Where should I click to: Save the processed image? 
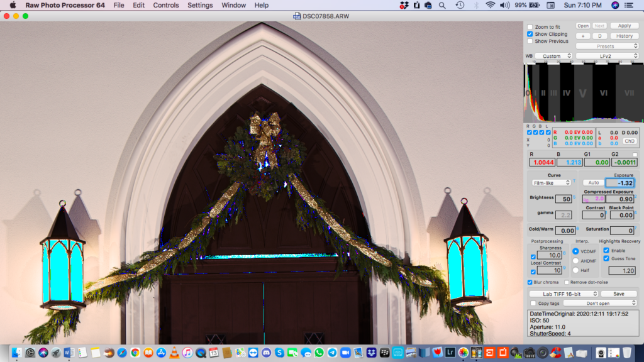(619, 294)
